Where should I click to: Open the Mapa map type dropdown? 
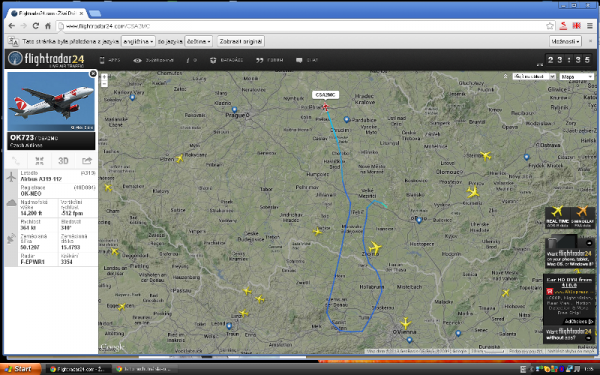pos(577,77)
